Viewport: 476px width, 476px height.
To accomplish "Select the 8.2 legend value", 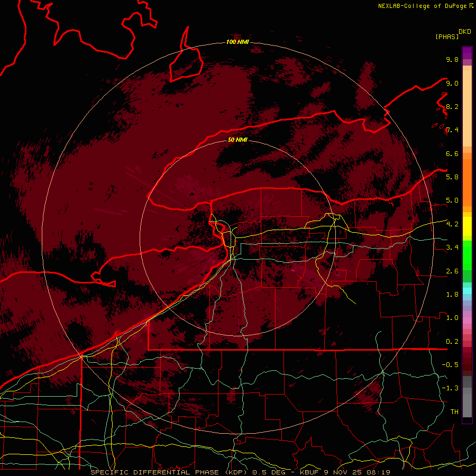I will [x=452, y=106].
